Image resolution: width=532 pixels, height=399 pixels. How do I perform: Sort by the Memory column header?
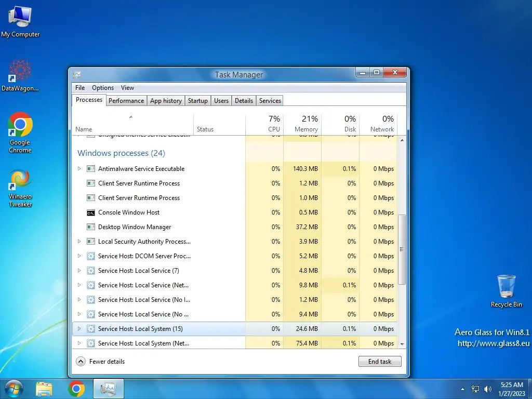[302, 125]
